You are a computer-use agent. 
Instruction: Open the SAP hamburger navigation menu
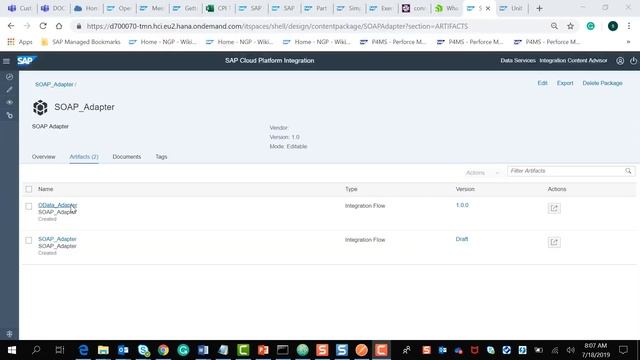point(6,61)
